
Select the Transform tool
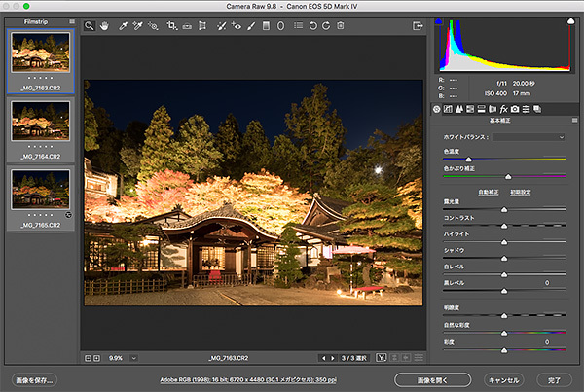click(x=202, y=25)
